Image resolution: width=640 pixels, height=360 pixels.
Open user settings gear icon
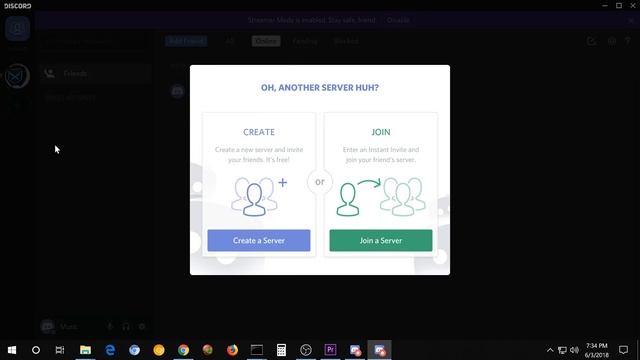coord(142,327)
